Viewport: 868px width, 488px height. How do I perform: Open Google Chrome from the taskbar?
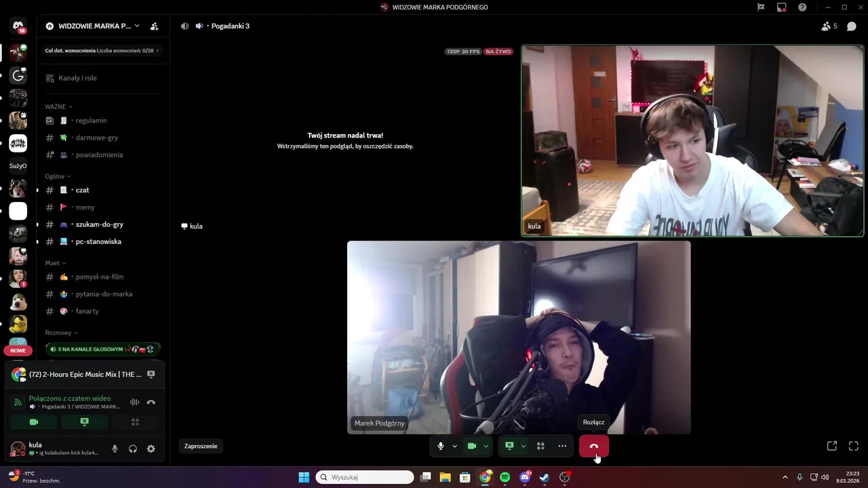485,477
